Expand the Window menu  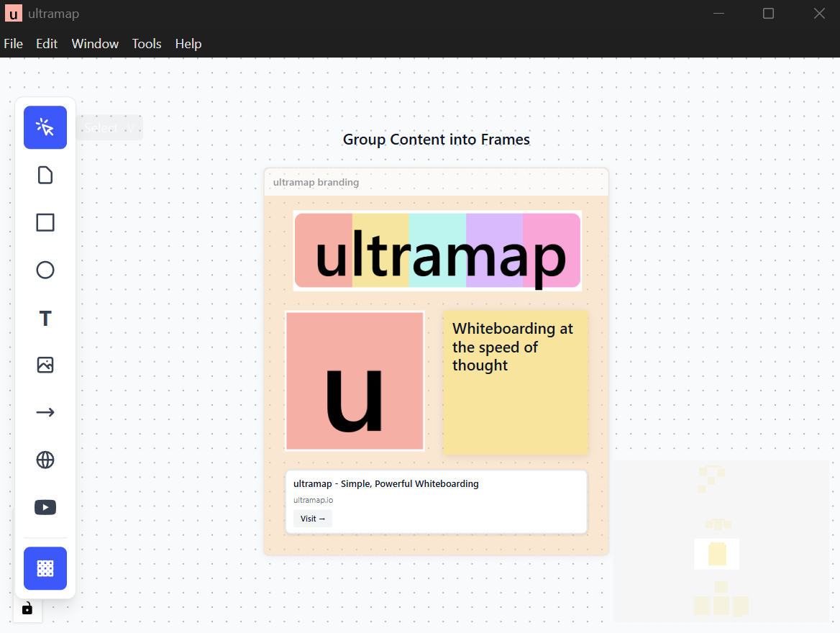point(95,44)
